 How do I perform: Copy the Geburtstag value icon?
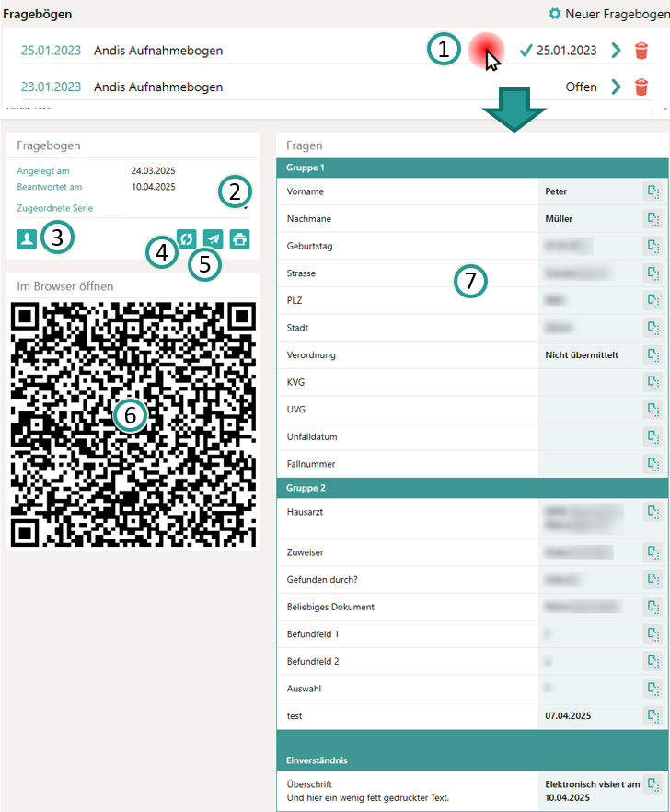pyautogui.click(x=653, y=246)
